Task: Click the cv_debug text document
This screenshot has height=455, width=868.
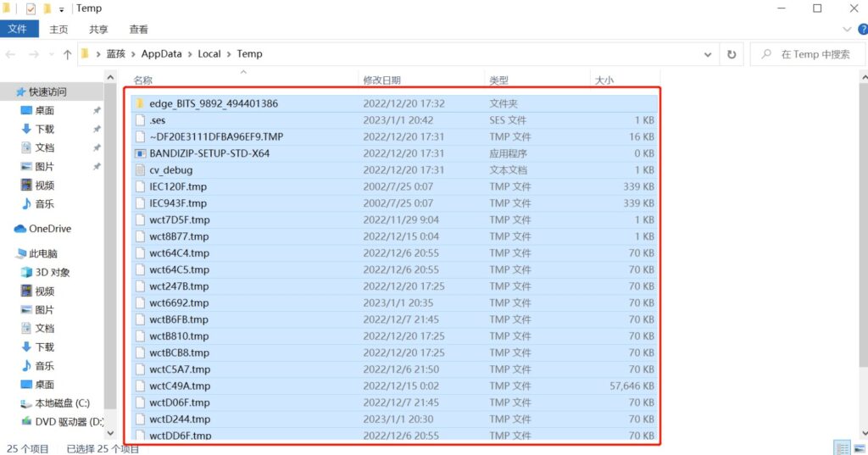Action: tap(170, 170)
